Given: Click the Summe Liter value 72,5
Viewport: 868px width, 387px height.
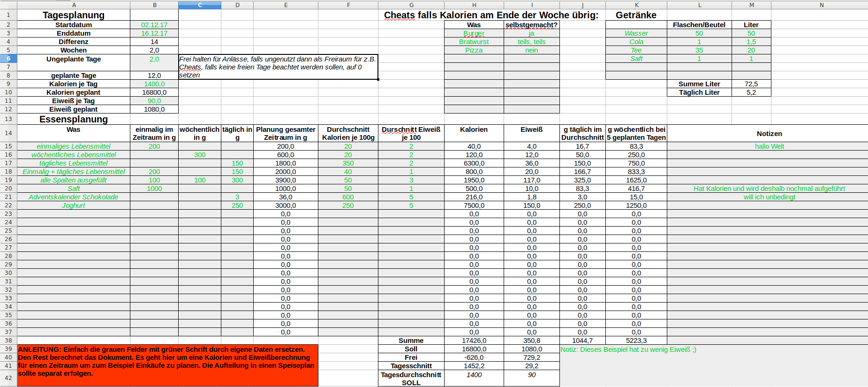Looking at the screenshot, I should point(751,84).
